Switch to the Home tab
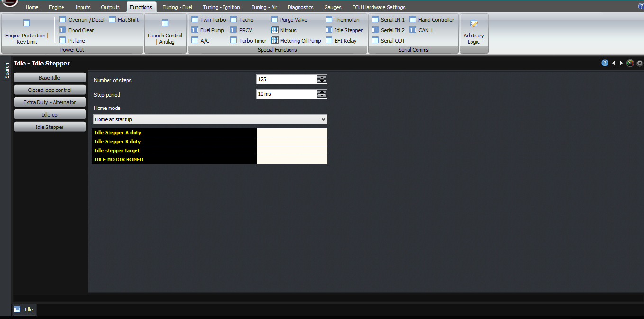The height and width of the screenshot is (319, 644). [32, 7]
